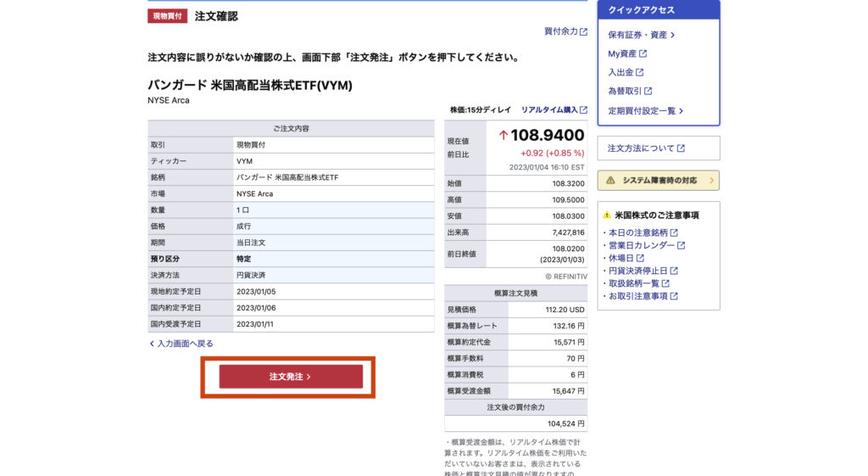The width and height of the screenshot is (868, 476).
Task: Click price type value 成行
Action: coord(243,226)
